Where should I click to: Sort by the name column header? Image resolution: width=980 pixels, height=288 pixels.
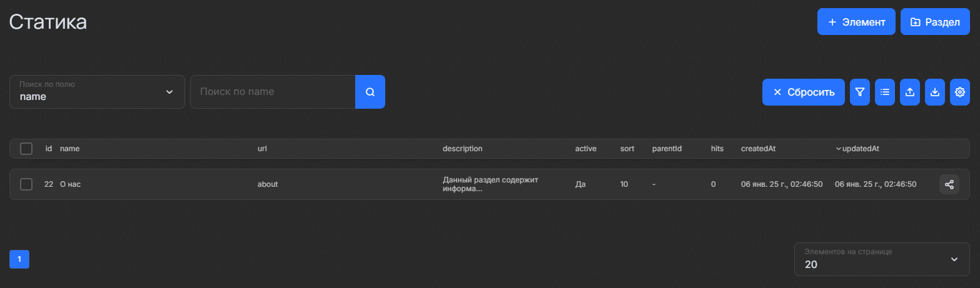[x=69, y=149]
